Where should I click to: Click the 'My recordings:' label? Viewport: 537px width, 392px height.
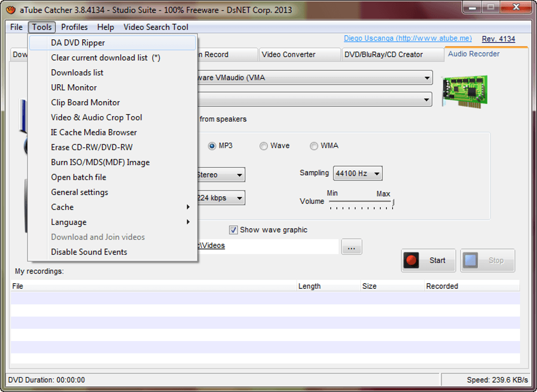pyautogui.click(x=39, y=272)
